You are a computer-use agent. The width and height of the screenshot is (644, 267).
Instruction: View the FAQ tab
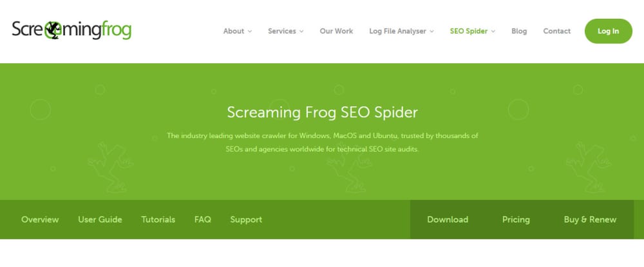coord(203,220)
